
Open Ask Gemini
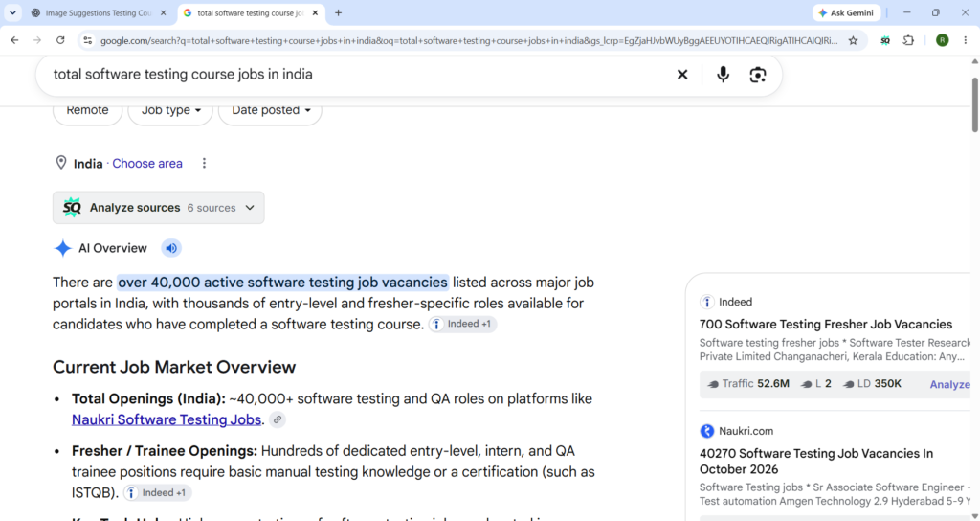pos(846,12)
